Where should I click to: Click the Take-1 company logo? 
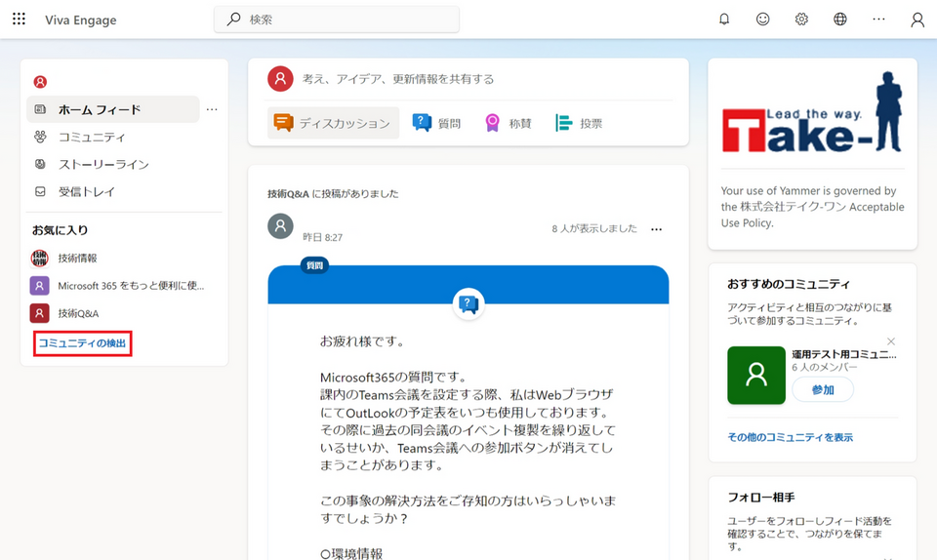point(812,113)
